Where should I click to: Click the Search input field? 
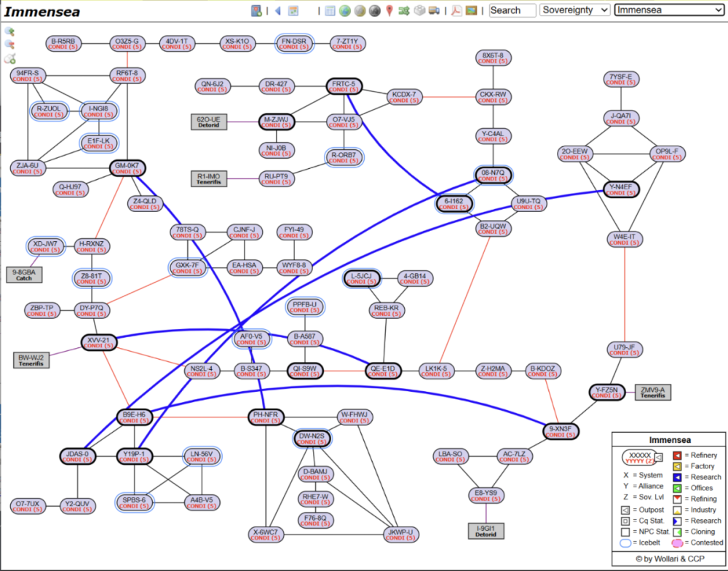(511, 10)
